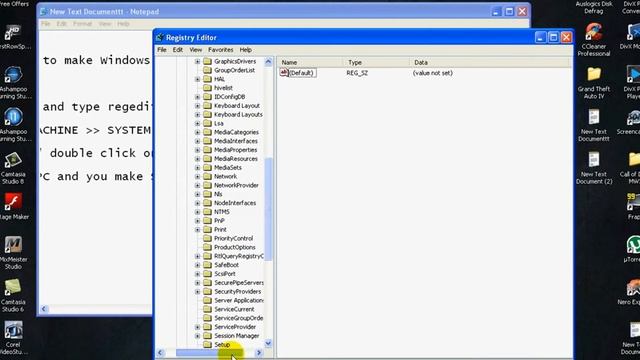Screen dimensions: 640x360
Task: Launch Camtasia Studio 8 desktop icon
Action: (13, 160)
